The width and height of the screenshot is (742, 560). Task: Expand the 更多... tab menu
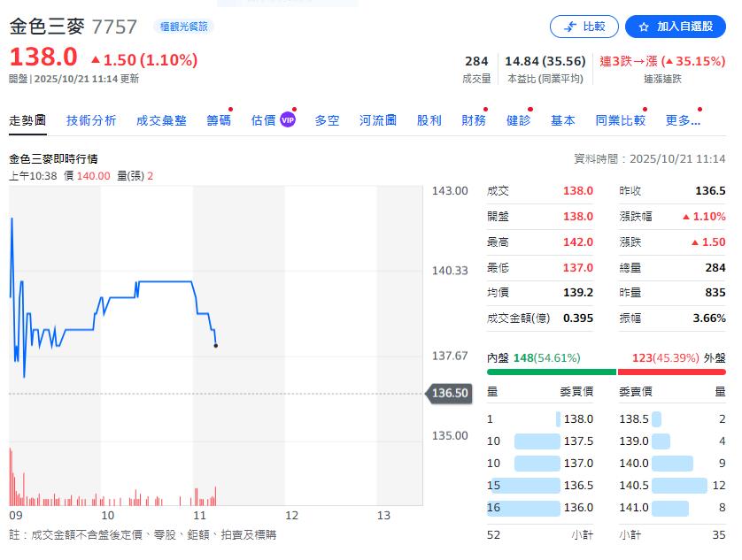[x=683, y=120]
